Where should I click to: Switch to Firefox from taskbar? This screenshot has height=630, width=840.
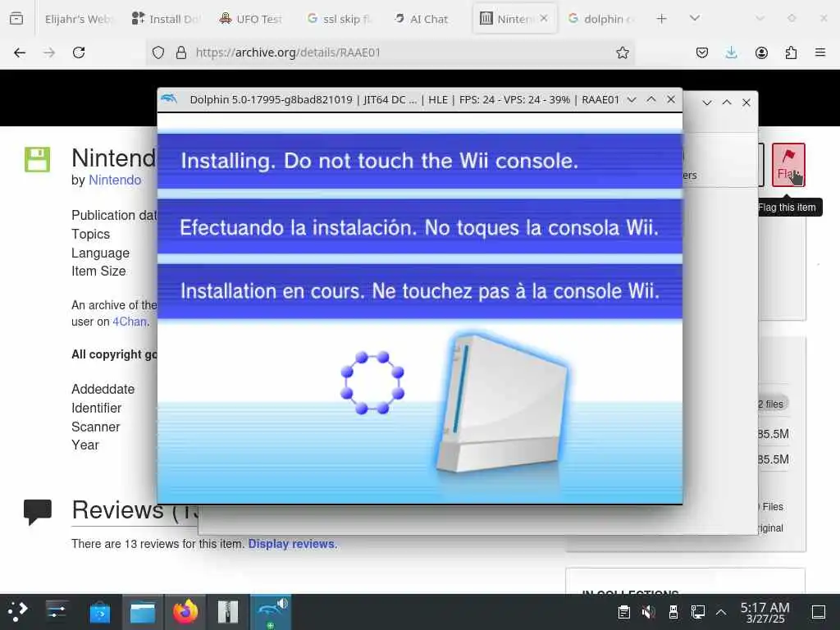click(185, 612)
